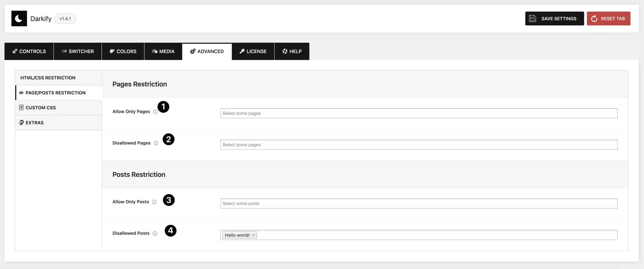Switch to the Controls tab
Viewport: 644px width, 269px height.
[x=29, y=51]
